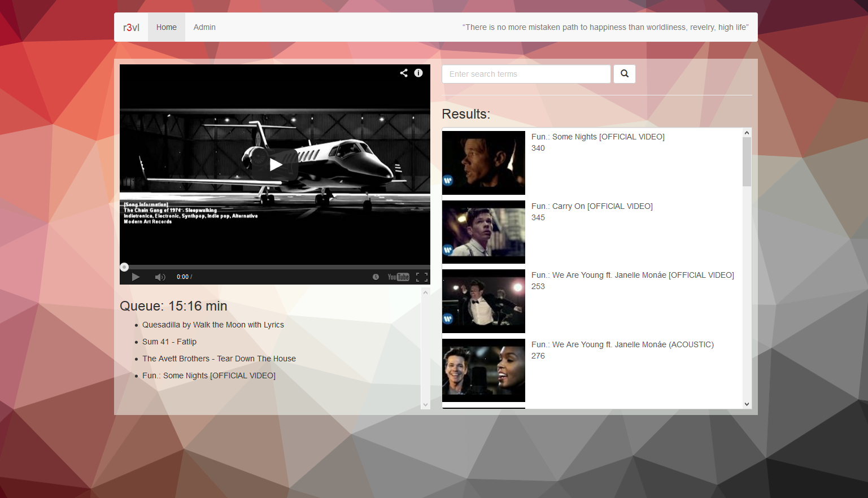
Task: Click the 0:00 time display
Action: tap(182, 277)
